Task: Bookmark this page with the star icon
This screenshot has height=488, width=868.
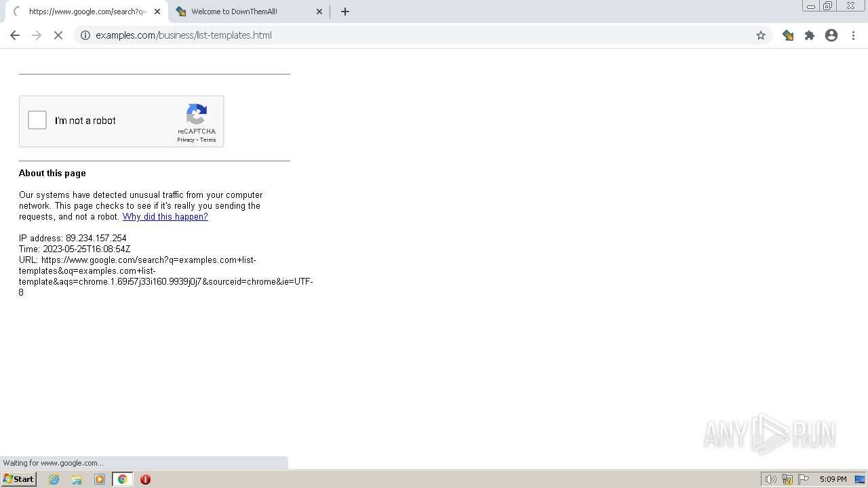Action: click(761, 35)
